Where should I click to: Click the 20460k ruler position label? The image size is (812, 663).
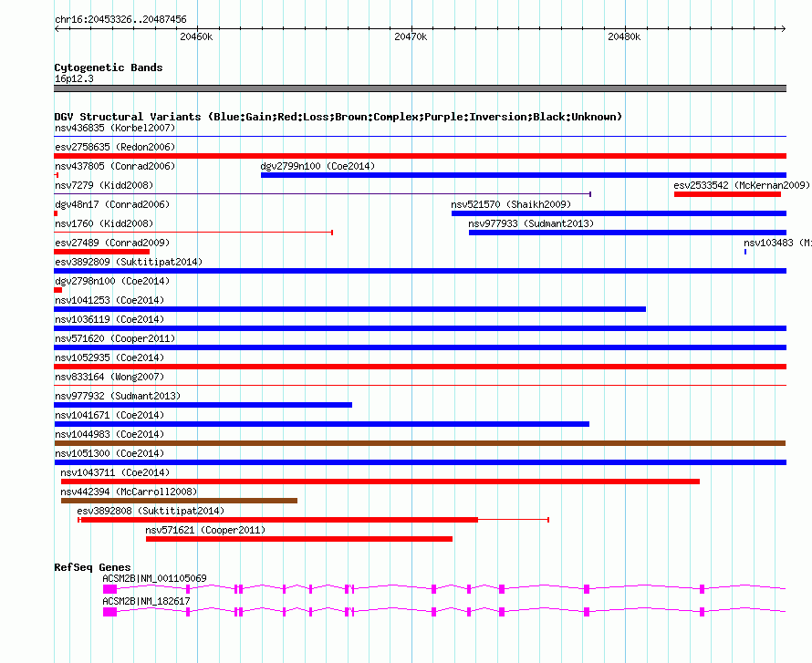(196, 36)
